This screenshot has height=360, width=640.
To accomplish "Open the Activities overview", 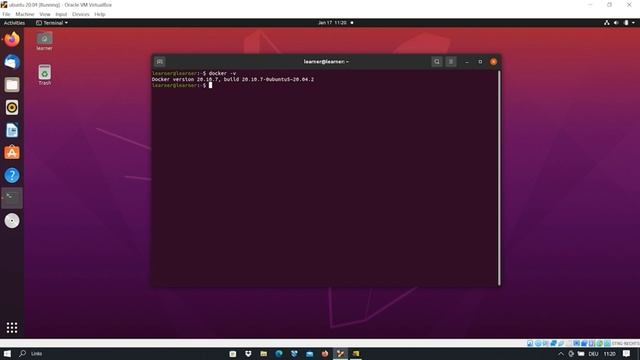I will 14,23.
